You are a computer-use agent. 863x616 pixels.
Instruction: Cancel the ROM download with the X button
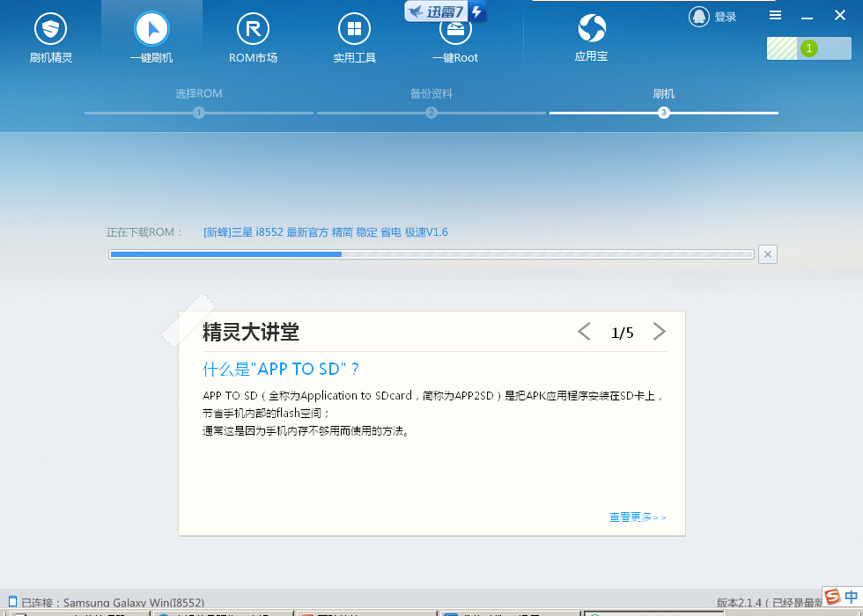[x=767, y=254]
